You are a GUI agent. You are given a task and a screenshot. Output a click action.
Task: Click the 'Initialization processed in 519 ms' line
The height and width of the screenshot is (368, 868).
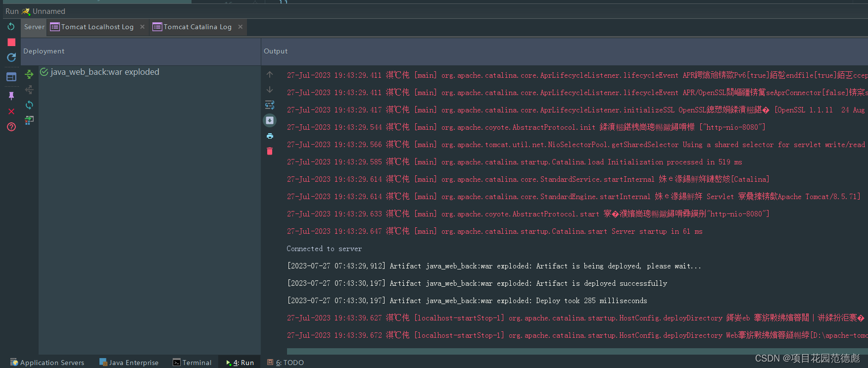pos(514,162)
